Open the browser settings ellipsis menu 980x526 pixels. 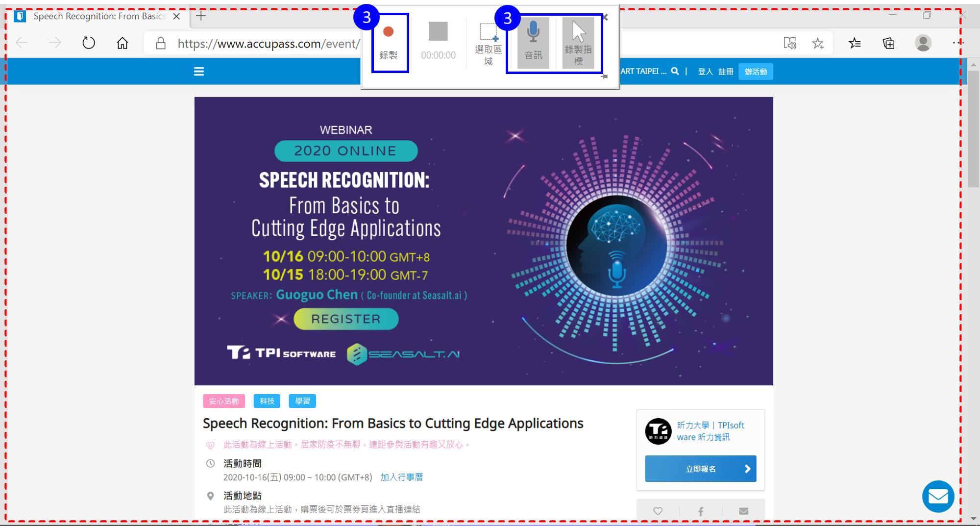point(957,43)
